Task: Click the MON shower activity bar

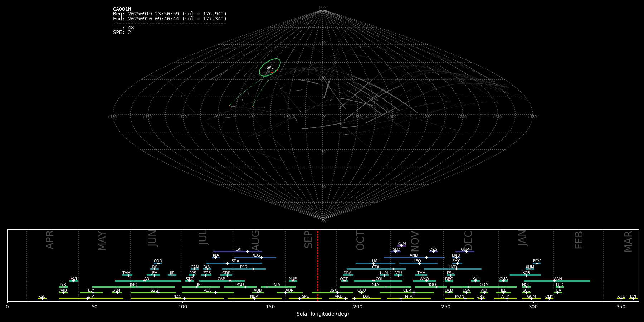Action: click(x=460, y=298)
